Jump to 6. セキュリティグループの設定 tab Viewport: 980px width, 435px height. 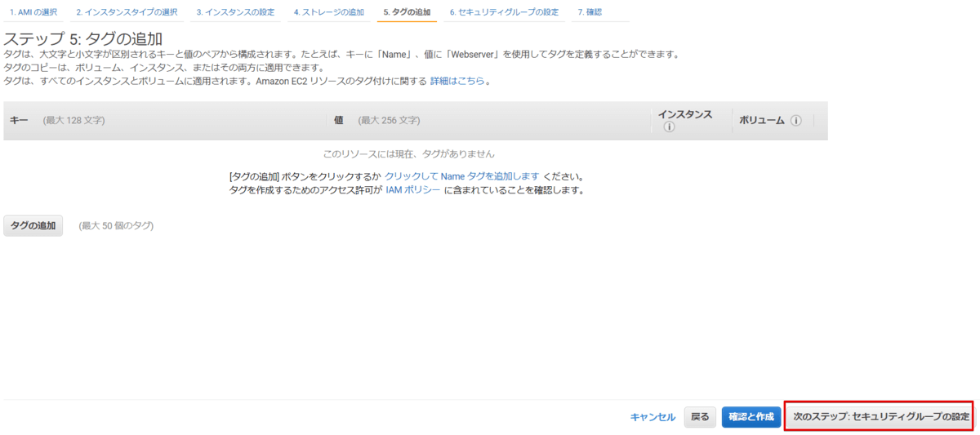504,12
